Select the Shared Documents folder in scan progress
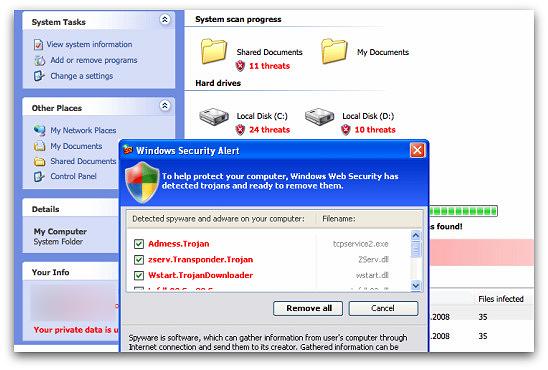This screenshot has height=370, width=548. (214, 51)
